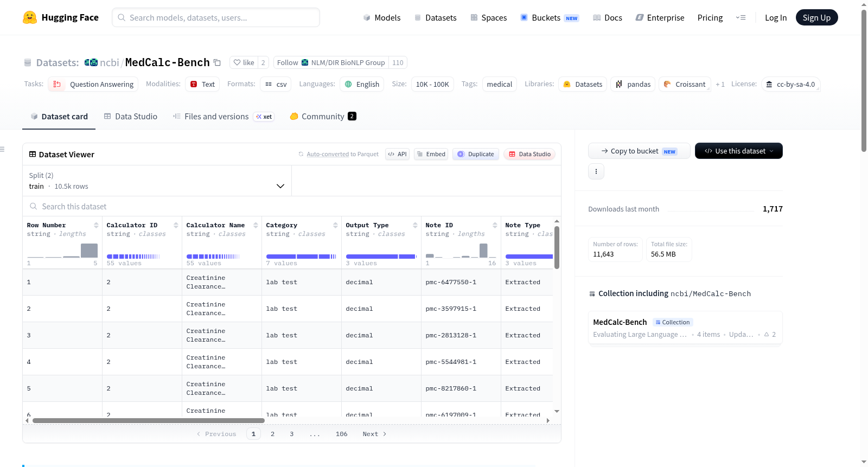Sort by Row Number column arrows
Image resolution: width=868 pixels, height=467 pixels.
tap(96, 225)
